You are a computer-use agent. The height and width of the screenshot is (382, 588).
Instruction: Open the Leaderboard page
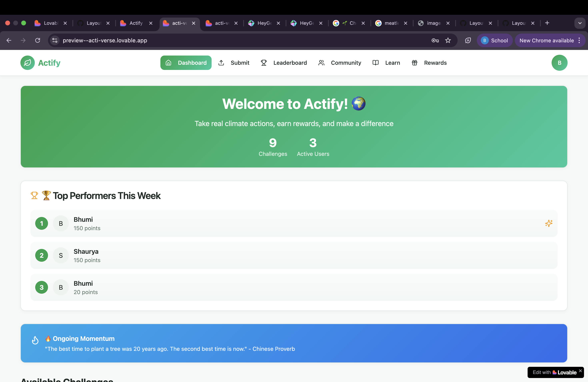pos(284,63)
